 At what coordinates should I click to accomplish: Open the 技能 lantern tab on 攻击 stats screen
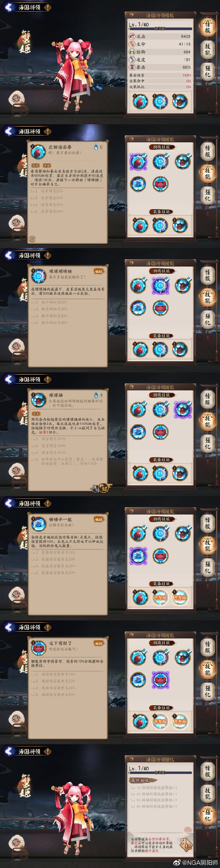[208, 49]
